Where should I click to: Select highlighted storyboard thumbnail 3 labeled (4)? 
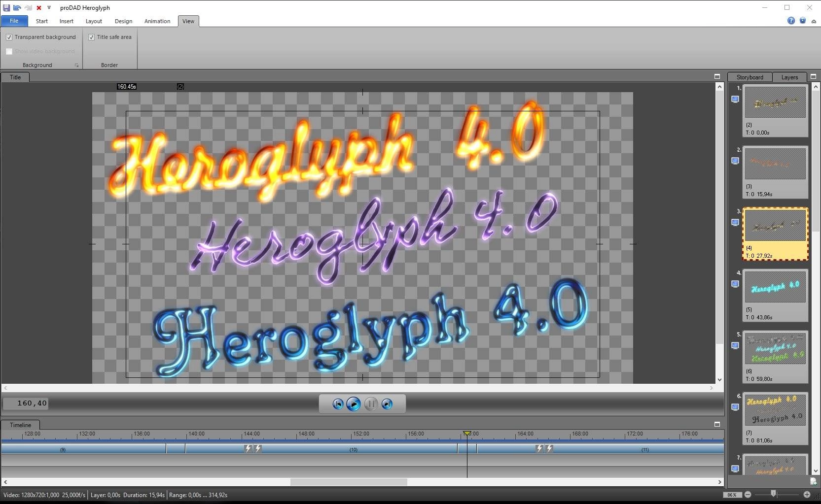click(775, 234)
